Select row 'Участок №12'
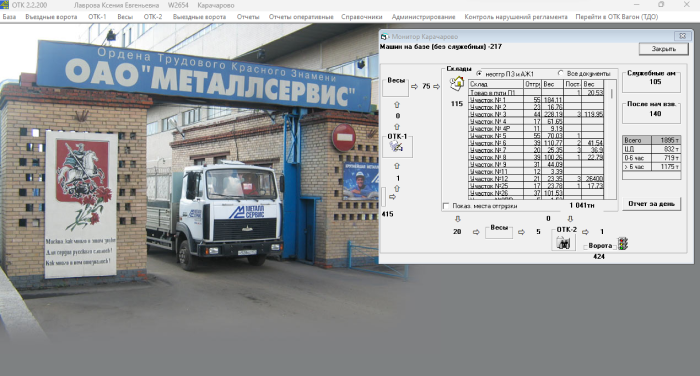This screenshot has height=376, width=700. [536, 179]
